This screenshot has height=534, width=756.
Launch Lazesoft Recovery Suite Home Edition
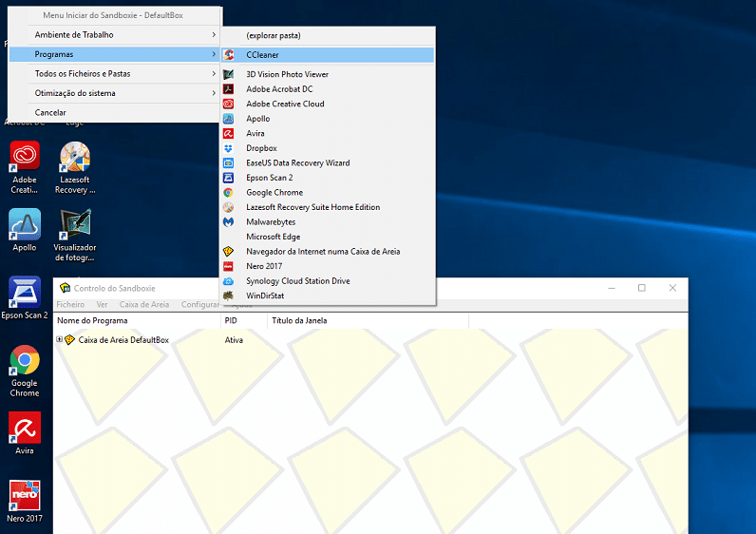328,207
